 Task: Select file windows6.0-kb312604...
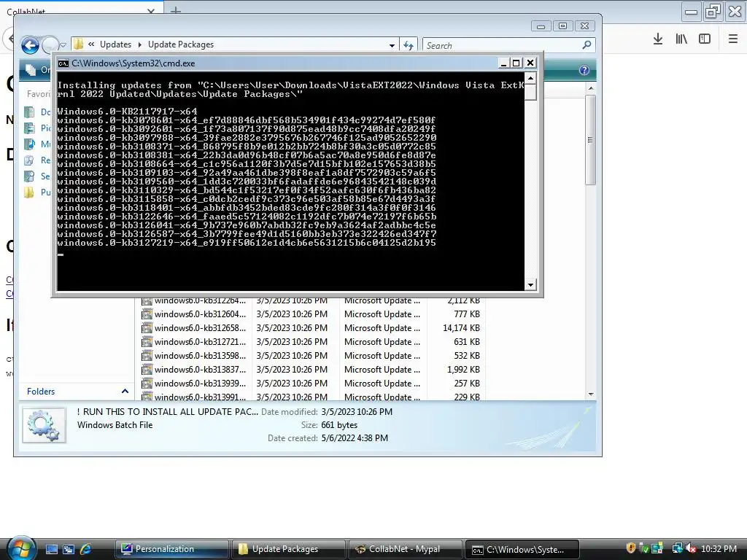click(200, 314)
